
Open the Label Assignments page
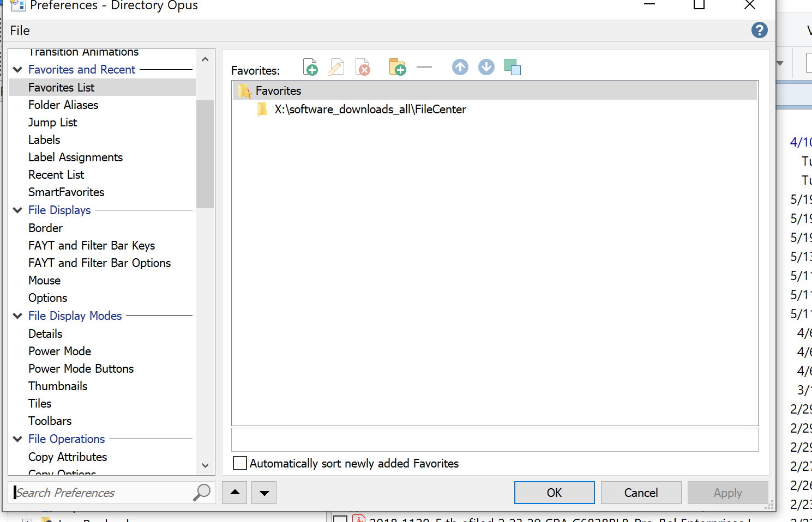(x=75, y=157)
